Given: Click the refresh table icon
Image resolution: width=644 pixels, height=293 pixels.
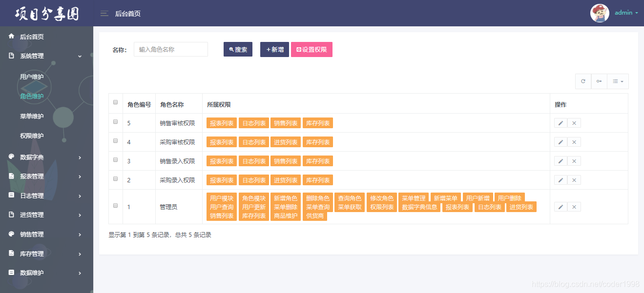Looking at the screenshot, I should pyautogui.click(x=583, y=81).
